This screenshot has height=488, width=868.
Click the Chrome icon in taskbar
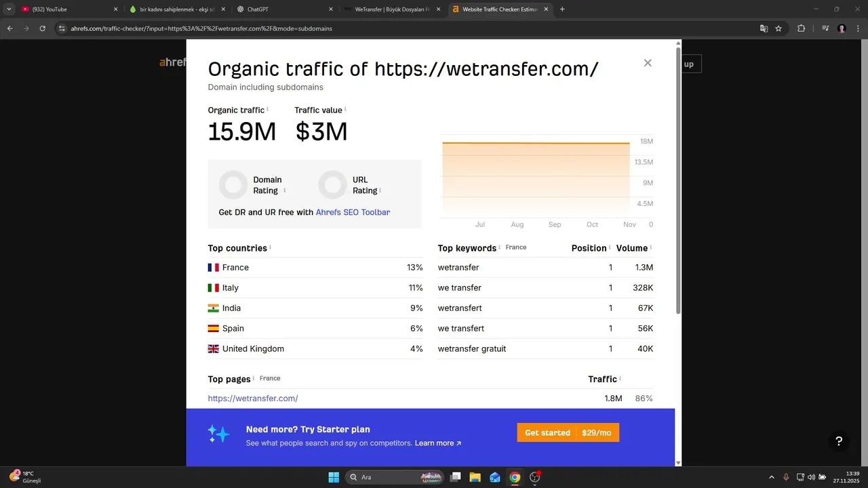pos(515,477)
